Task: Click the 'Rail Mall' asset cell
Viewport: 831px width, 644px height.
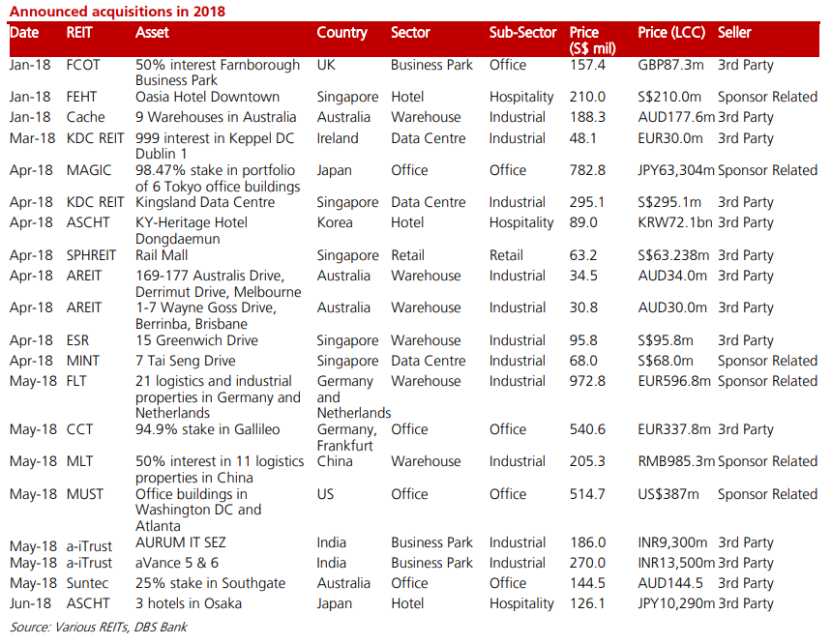Action: click(x=162, y=255)
